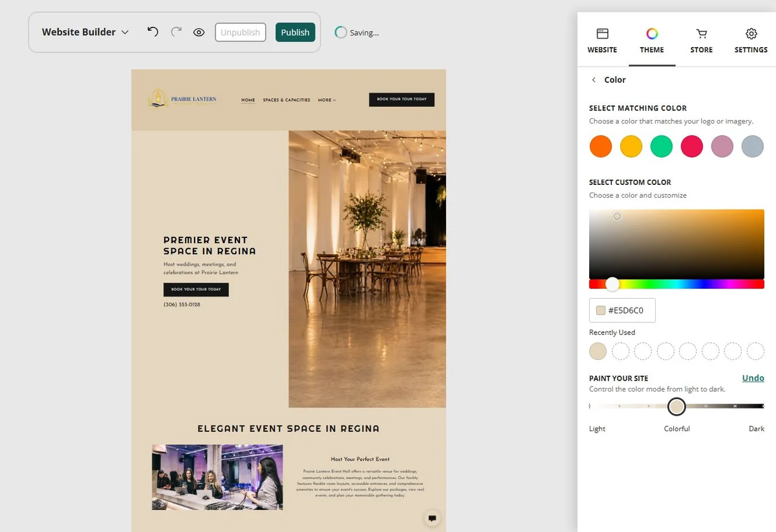Screen dimensions: 776x532
Task: Click the undo arrow in toolbar
Action: [x=153, y=32]
